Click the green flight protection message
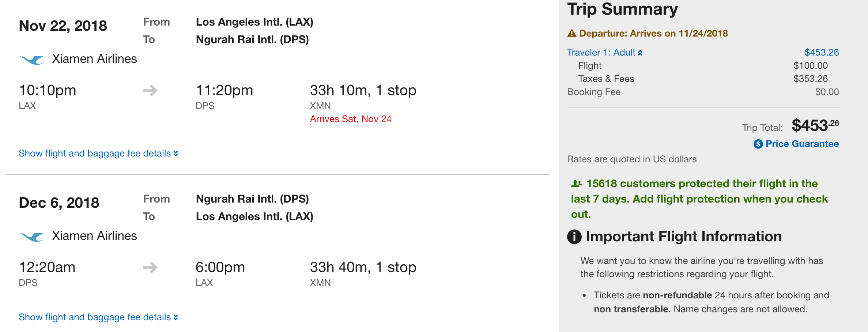The image size is (868, 332). [x=699, y=199]
